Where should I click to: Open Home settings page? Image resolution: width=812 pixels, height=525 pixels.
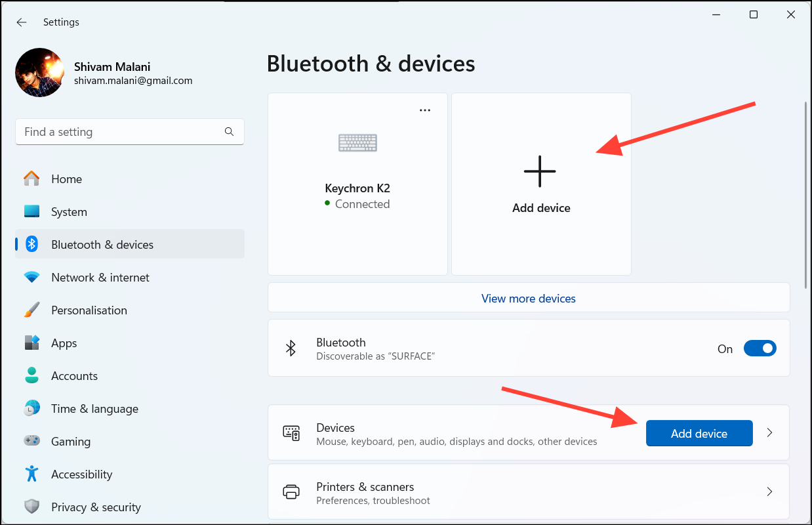click(130, 178)
